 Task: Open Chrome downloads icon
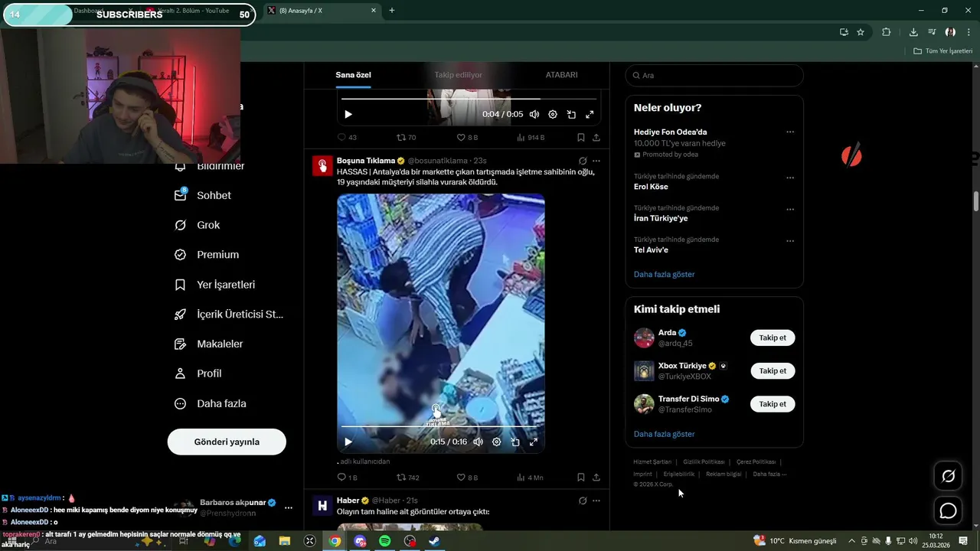tap(913, 32)
